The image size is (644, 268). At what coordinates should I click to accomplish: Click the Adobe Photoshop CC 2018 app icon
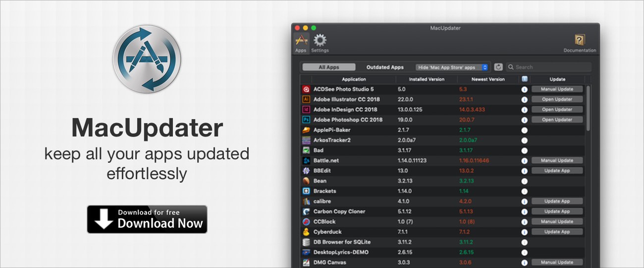306,120
